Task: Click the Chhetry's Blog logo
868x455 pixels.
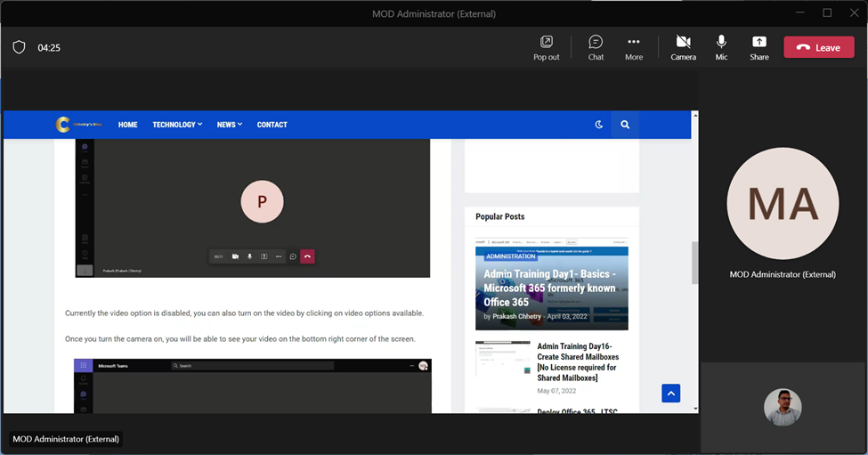Action: coord(78,125)
